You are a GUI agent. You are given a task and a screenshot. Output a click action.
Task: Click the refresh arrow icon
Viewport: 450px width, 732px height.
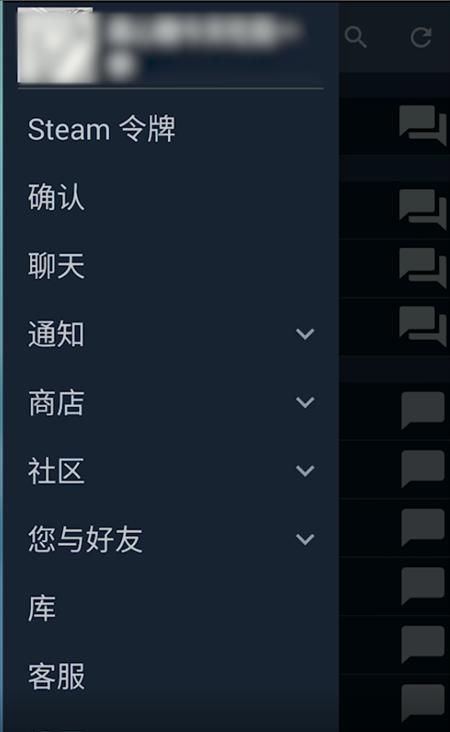click(421, 37)
